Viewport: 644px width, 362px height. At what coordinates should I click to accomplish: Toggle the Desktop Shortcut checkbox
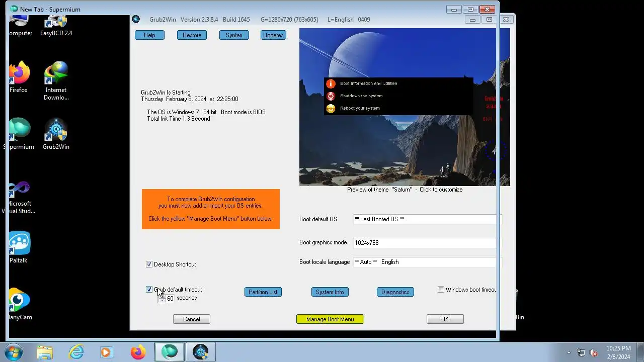pos(149,264)
